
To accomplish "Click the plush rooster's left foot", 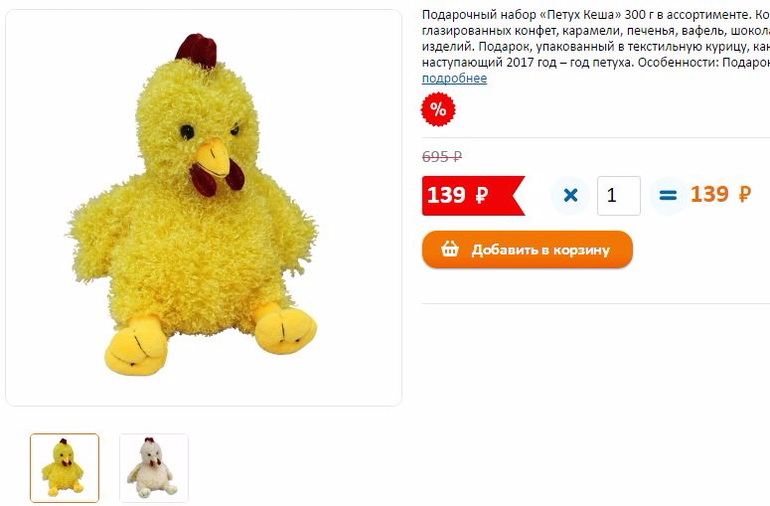I will tap(136, 346).
